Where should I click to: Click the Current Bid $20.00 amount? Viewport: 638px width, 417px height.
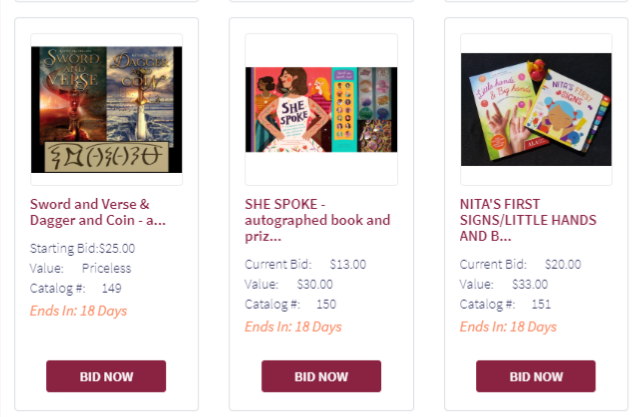(563, 265)
